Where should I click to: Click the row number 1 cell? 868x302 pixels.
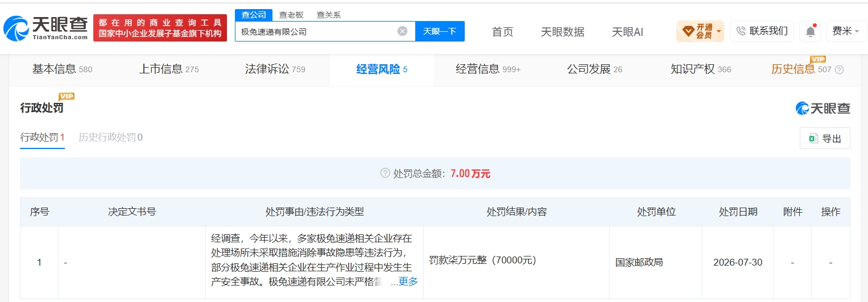[39, 262]
